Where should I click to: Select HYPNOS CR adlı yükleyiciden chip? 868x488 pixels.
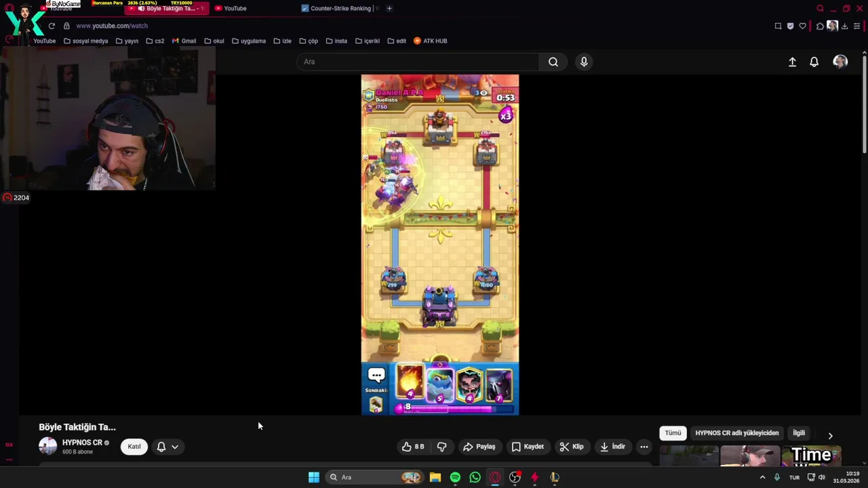pyautogui.click(x=737, y=433)
